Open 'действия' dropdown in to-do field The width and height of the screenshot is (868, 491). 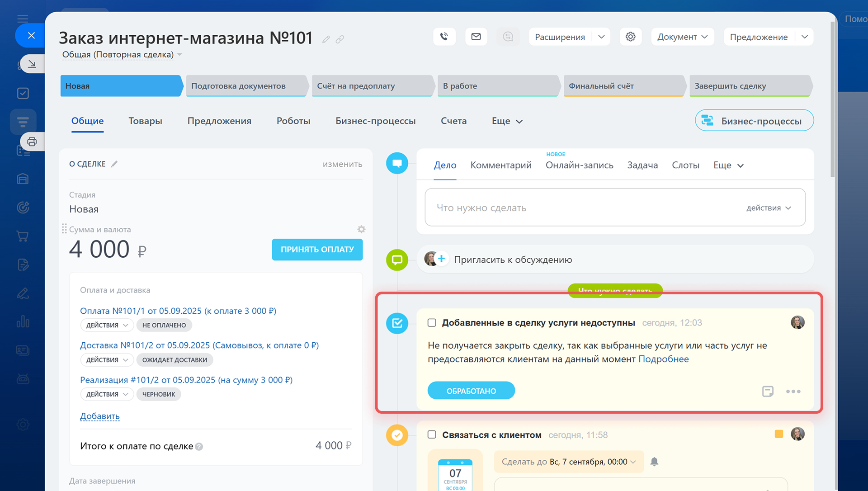pyautogui.click(x=769, y=208)
